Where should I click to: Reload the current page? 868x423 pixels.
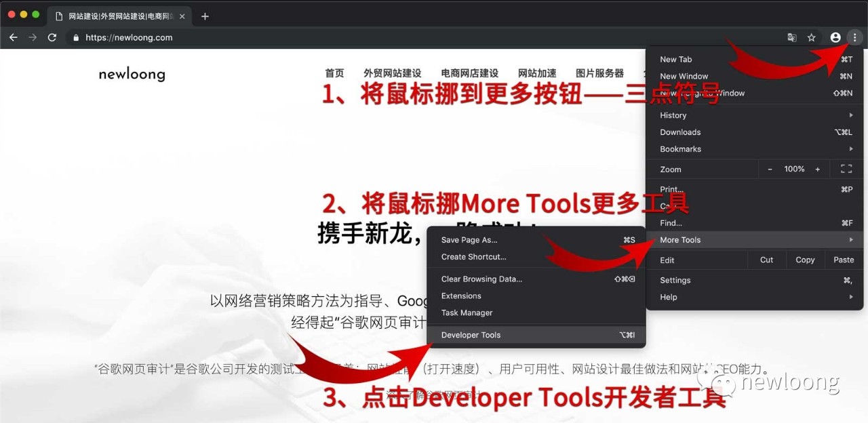pos(52,37)
